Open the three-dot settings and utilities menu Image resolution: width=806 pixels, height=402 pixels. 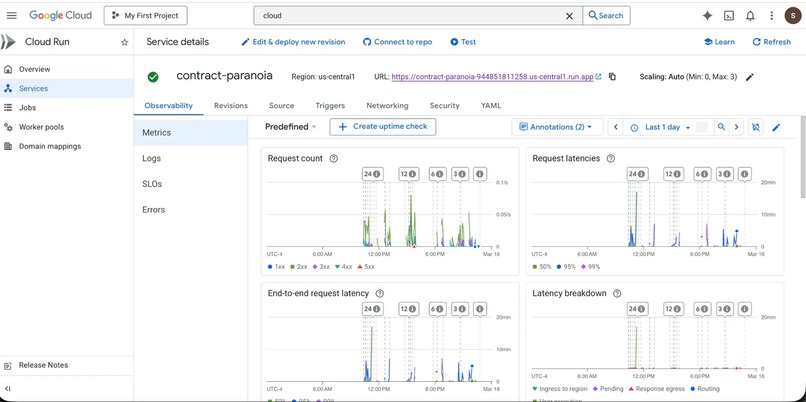point(772,16)
